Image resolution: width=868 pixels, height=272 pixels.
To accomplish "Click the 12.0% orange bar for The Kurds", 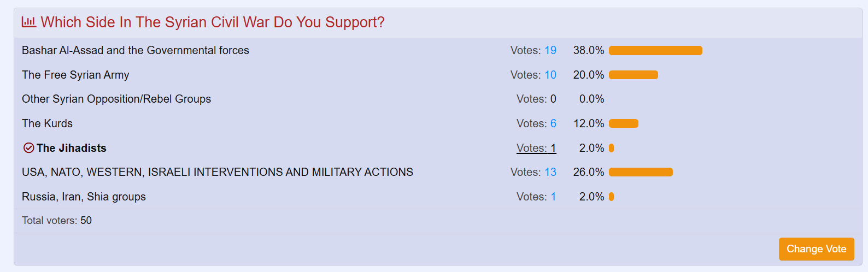I will pos(624,123).
